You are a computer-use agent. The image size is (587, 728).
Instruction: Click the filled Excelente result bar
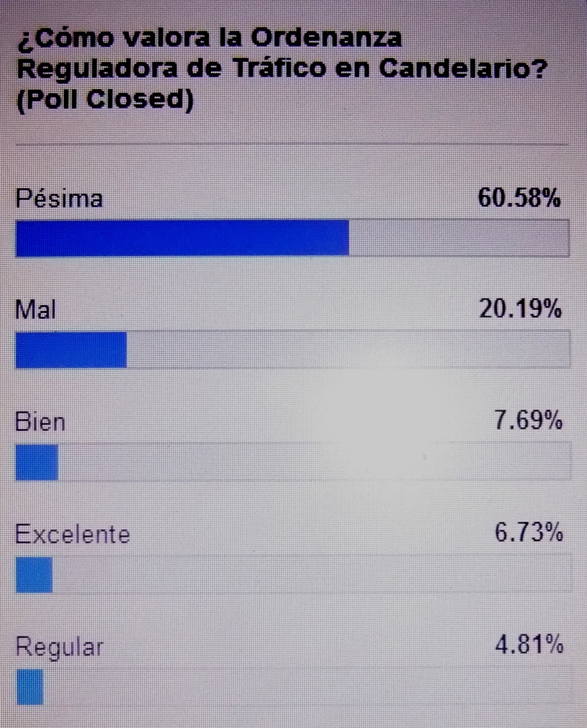coord(34,574)
